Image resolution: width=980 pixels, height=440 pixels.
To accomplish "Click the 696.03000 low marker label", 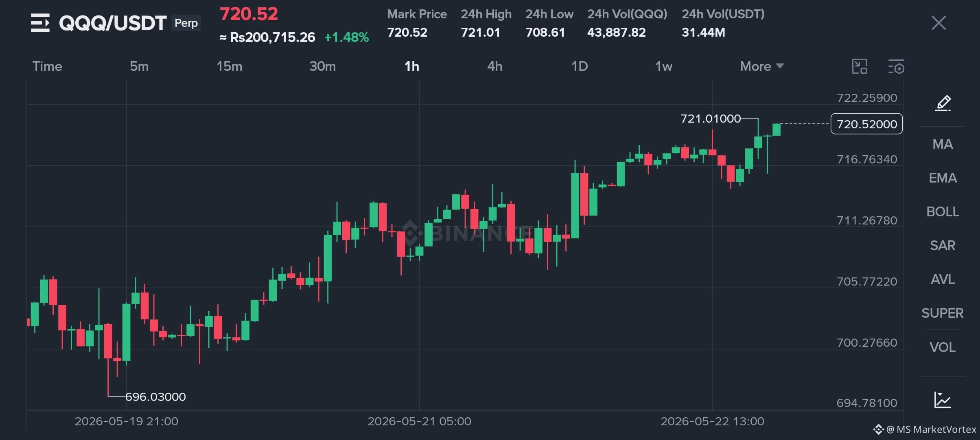I will tap(155, 396).
